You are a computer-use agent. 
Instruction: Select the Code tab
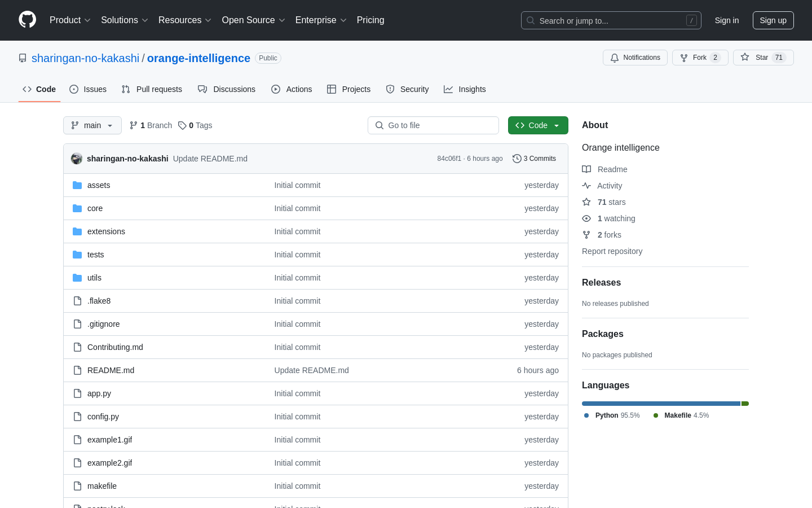click(x=39, y=89)
